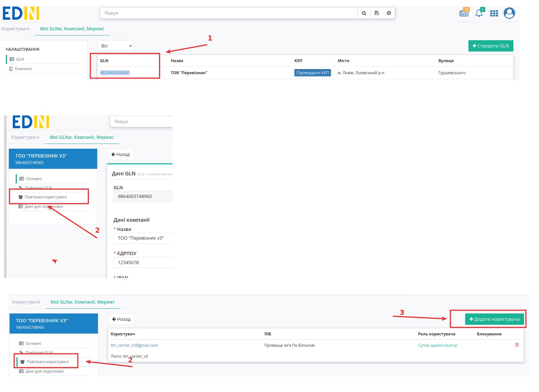
Task: Click the search magnifier icon
Action: [363, 13]
